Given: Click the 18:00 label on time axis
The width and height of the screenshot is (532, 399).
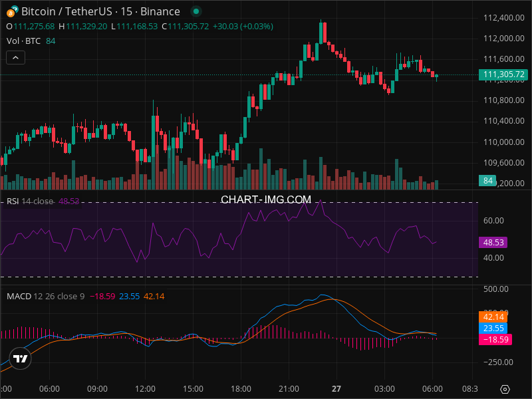Looking at the screenshot, I should [241, 388].
